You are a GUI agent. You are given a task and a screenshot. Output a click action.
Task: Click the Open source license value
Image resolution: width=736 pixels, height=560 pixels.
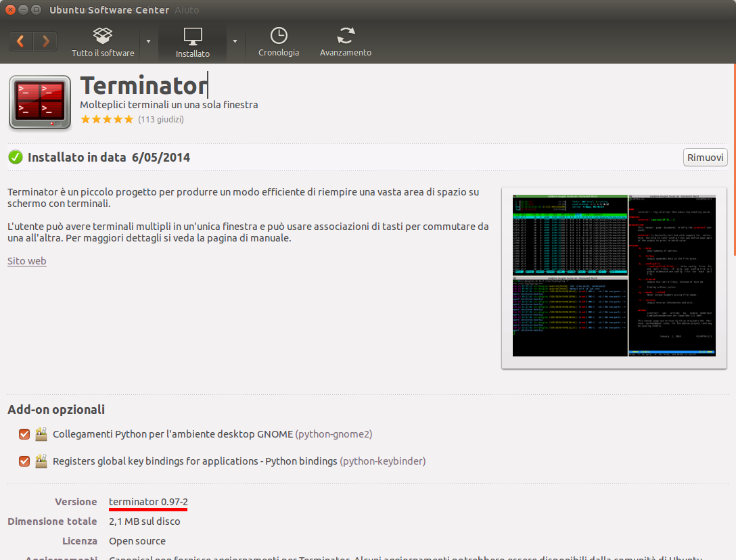tap(137, 541)
